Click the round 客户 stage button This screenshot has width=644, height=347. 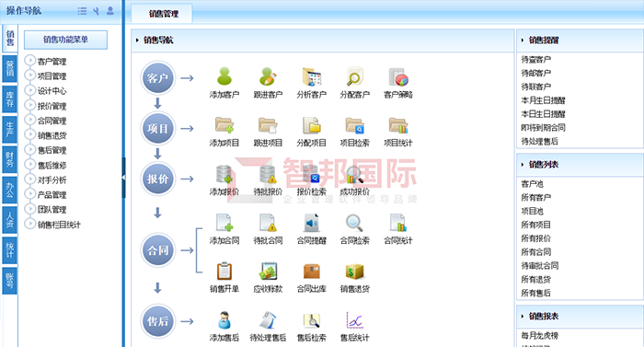pyautogui.click(x=157, y=78)
